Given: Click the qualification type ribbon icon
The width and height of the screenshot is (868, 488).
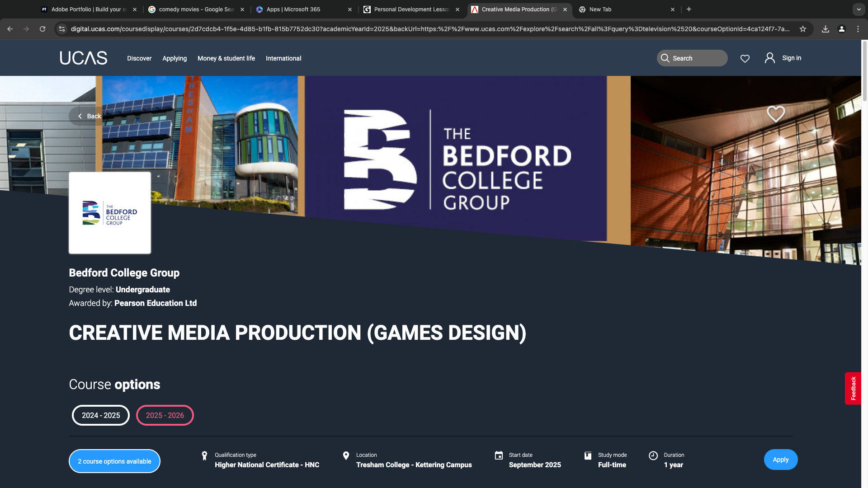Looking at the screenshot, I should (x=204, y=455).
